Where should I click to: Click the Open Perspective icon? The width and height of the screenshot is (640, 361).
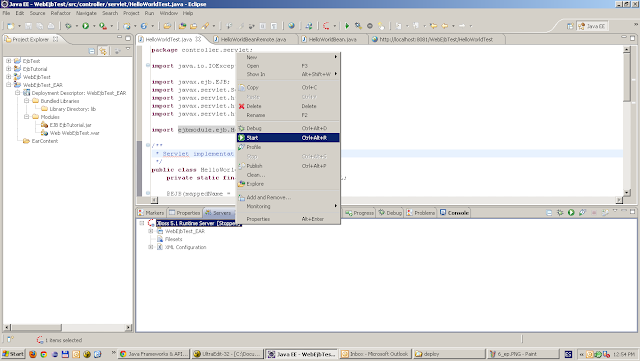pos(570,26)
